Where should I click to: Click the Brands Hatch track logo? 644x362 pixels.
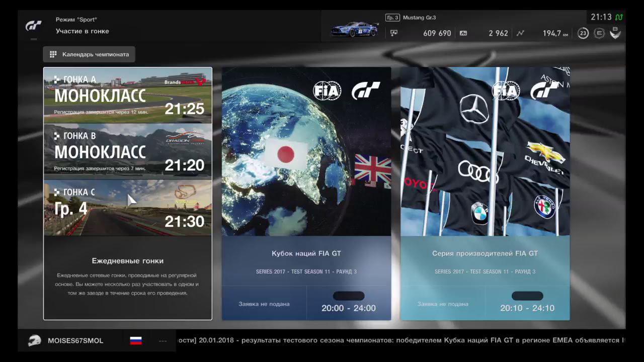tap(185, 81)
